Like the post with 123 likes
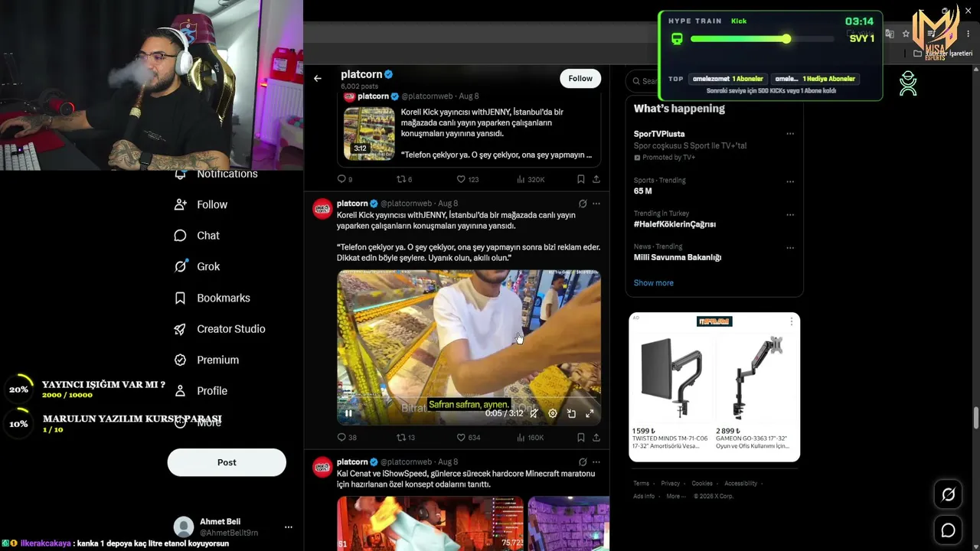980x551 pixels. (x=467, y=179)
